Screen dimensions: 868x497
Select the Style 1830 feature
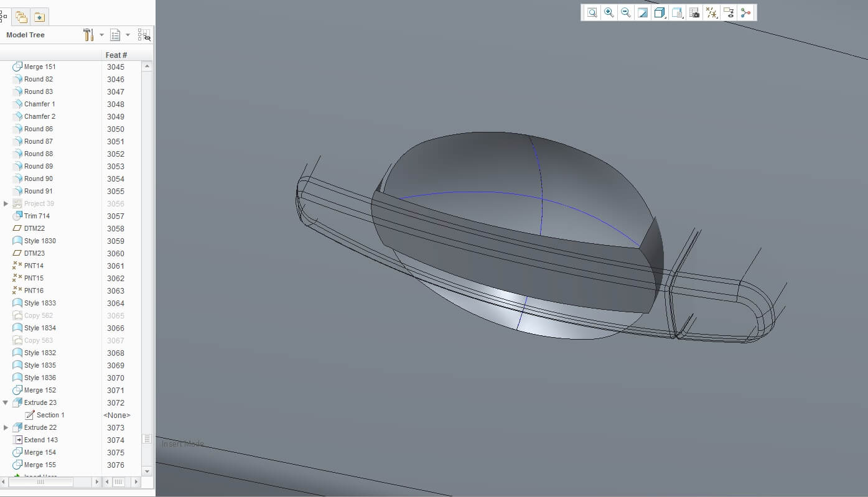pos(40,241)
